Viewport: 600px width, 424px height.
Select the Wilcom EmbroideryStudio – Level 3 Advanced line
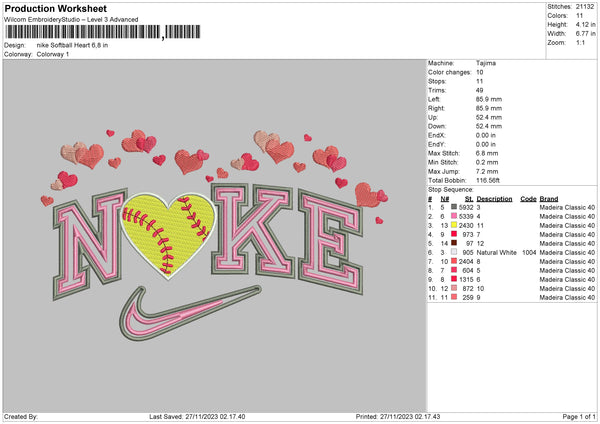(71, 20)
